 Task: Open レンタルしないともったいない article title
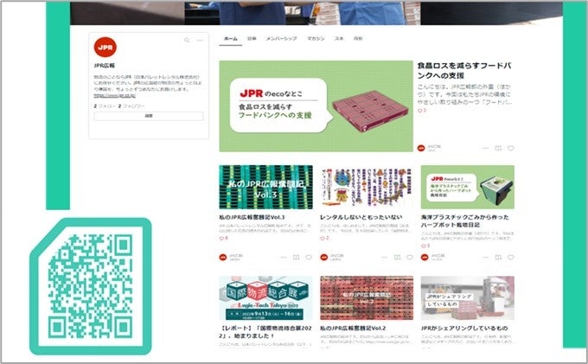pos(361,217)
